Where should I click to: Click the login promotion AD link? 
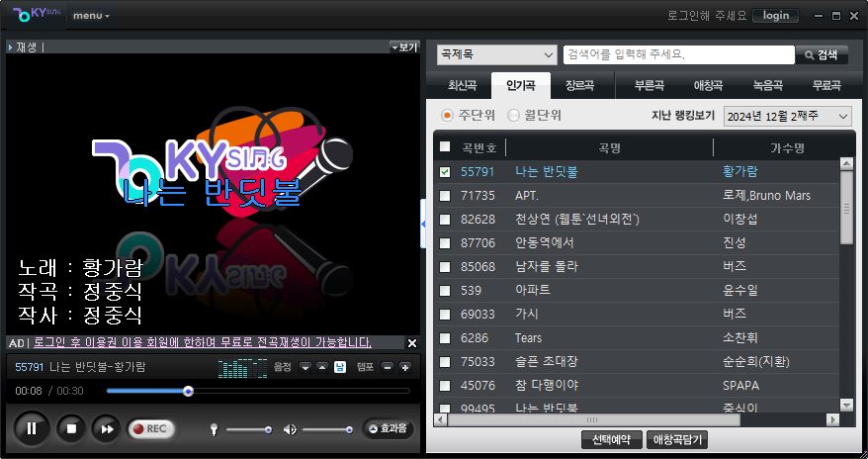(x=202, y=342)
